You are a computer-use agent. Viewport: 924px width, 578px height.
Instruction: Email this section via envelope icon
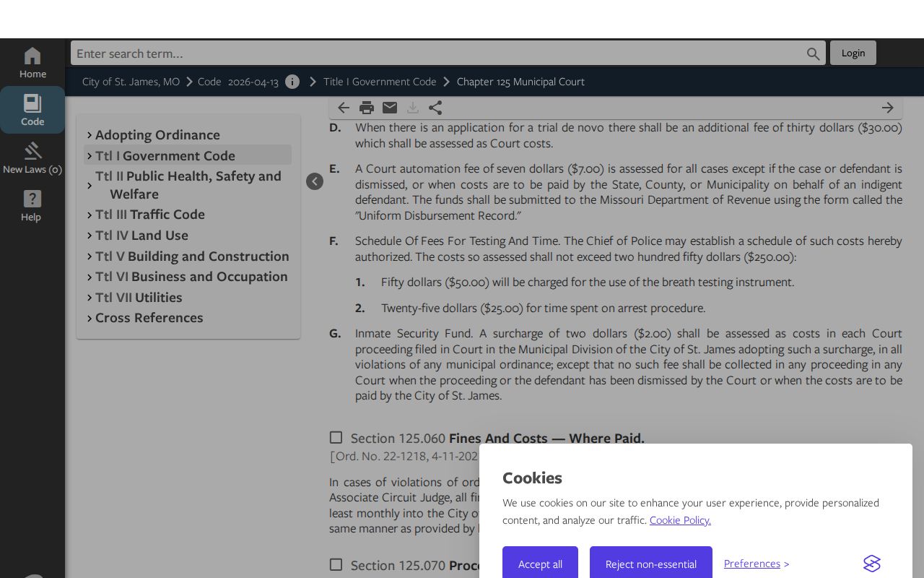pyautogui.click(x=390, y=108)
